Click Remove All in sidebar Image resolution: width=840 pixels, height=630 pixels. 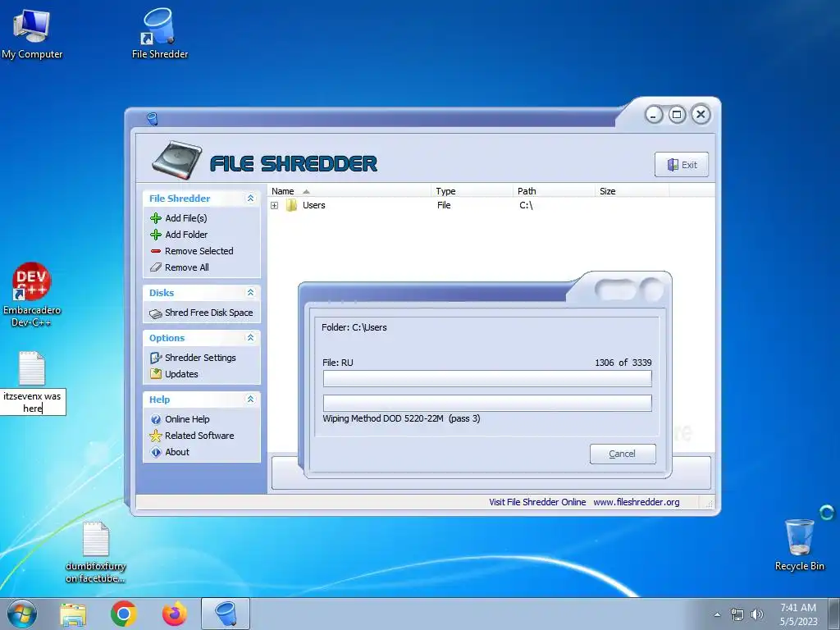(186, 267)
